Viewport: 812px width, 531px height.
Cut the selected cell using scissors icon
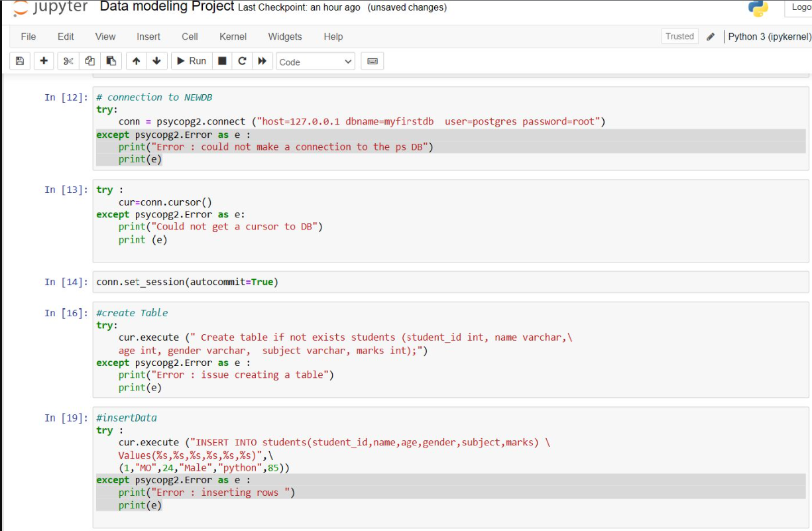[x=67, y=60]
